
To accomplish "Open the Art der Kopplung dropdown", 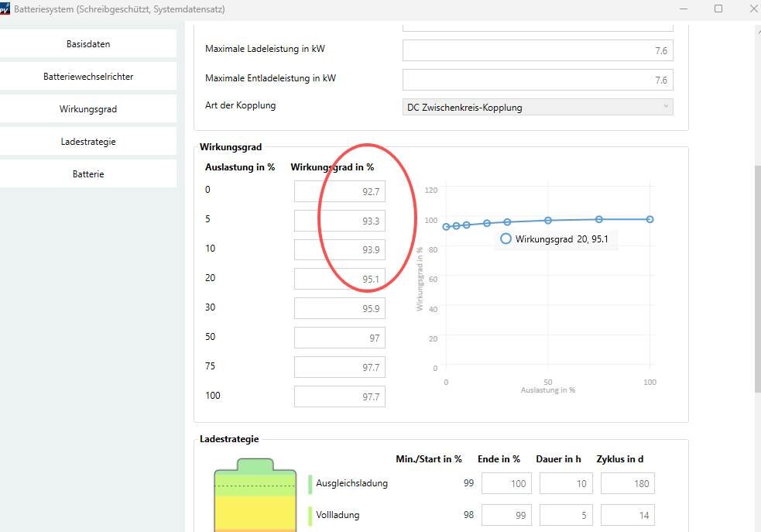I will tap(537, 108).
